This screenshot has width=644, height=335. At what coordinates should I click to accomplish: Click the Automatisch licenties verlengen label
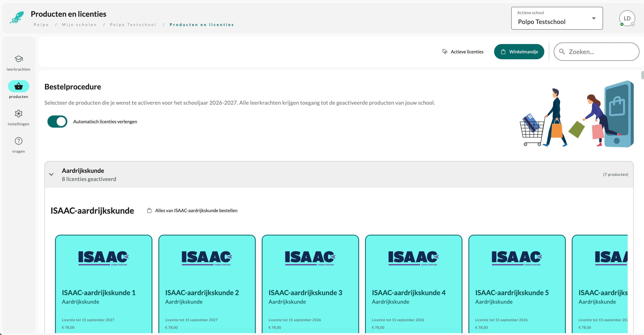(x=105, y=122)
